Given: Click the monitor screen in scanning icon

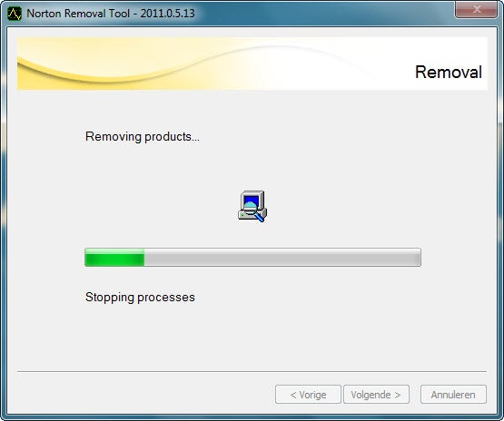Looking at the screenshot, I should tap(252, 199).
